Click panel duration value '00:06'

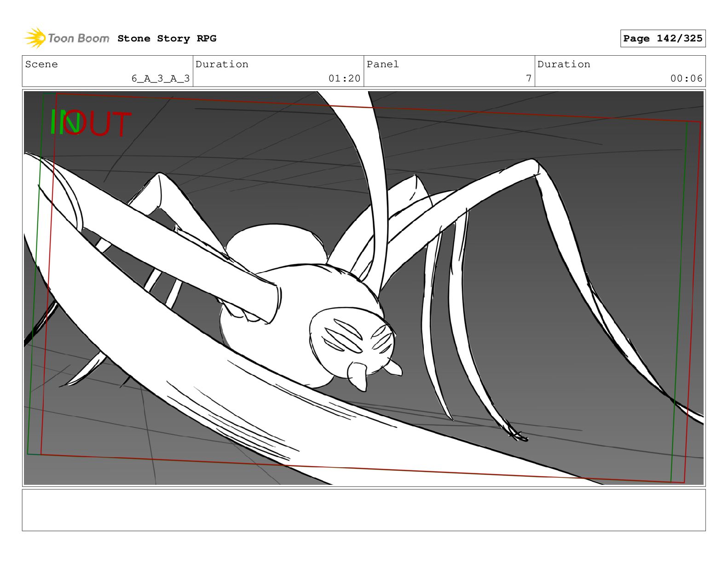tap(686, 79)
